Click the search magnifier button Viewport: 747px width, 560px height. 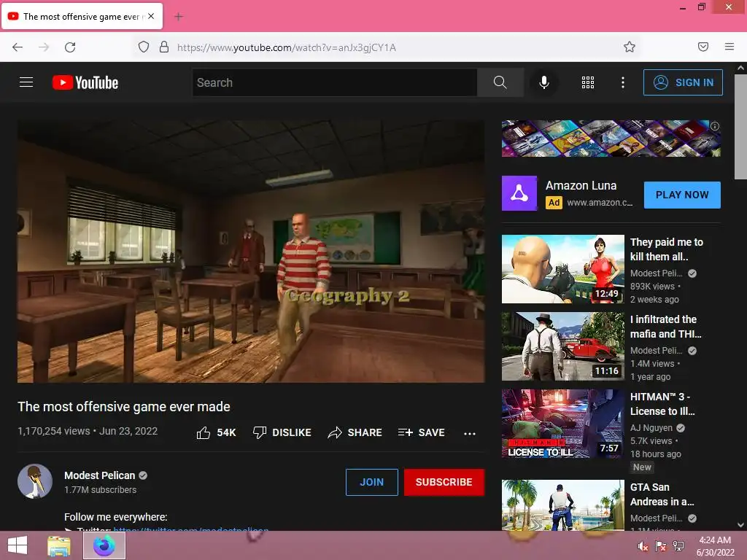tap(500, 82)
